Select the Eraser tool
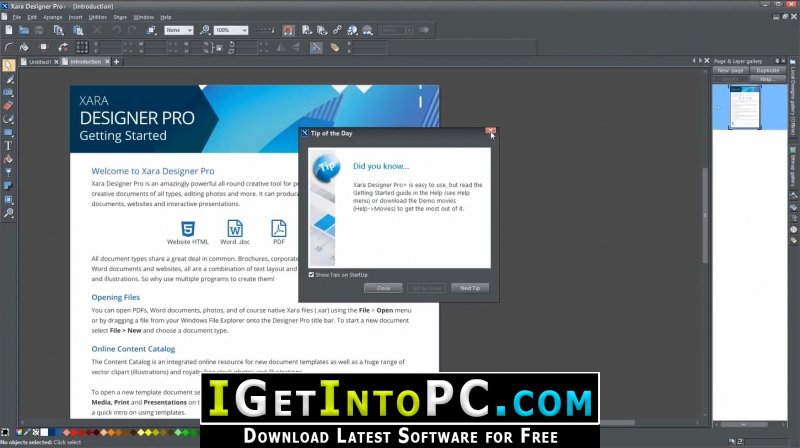 coord(8,106)
